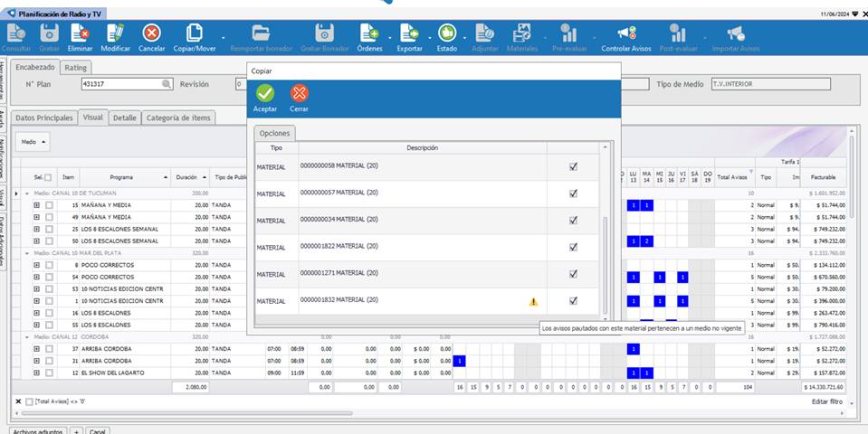Image resolution: width=868 pixels, height=434 pixels.
Task: Click the Modificar toolbar icon
Action: coord(115,33)
